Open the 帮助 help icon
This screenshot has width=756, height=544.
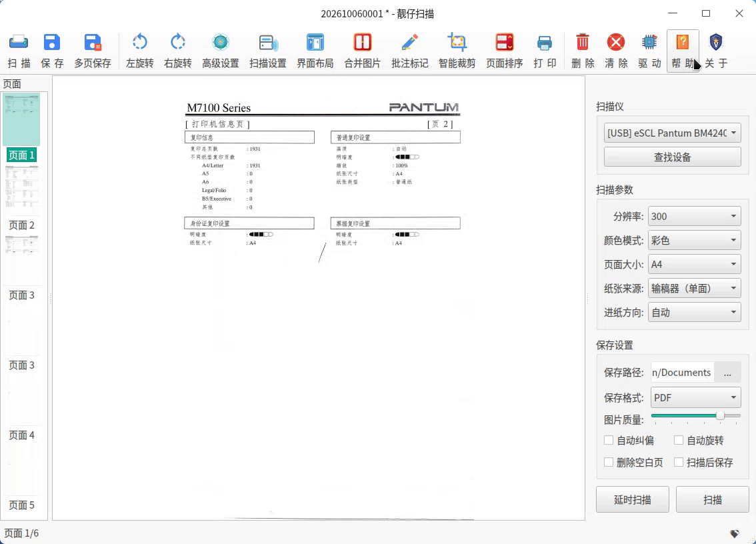pos(683,51)
